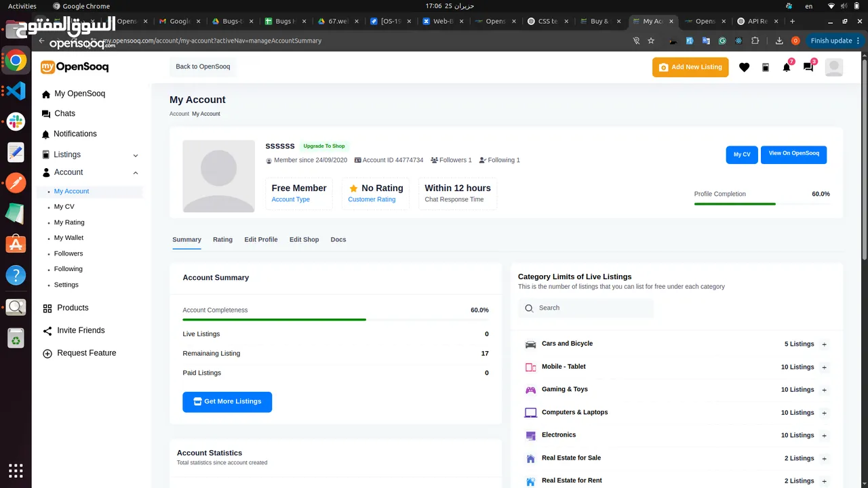Image resolution: width=868 pixels, height=488 pixels.
Task: Open the Edit Shop tab
Action: click(x=304, y=239)
